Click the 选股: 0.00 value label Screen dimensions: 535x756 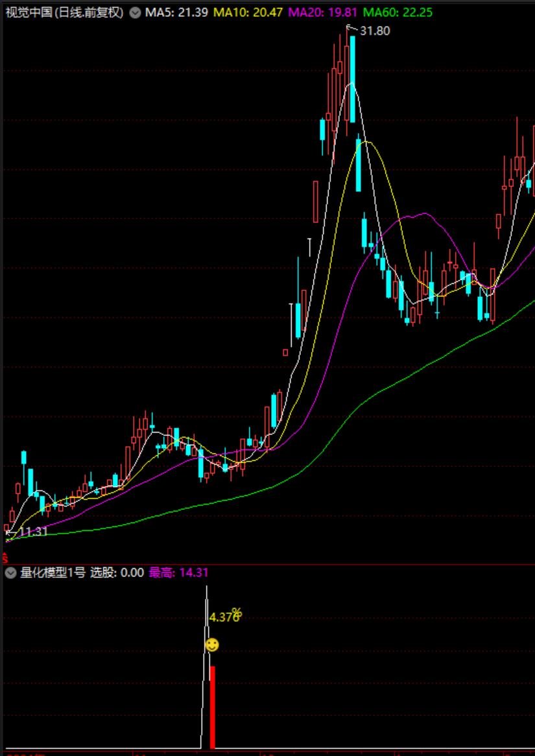pos(117,573)
